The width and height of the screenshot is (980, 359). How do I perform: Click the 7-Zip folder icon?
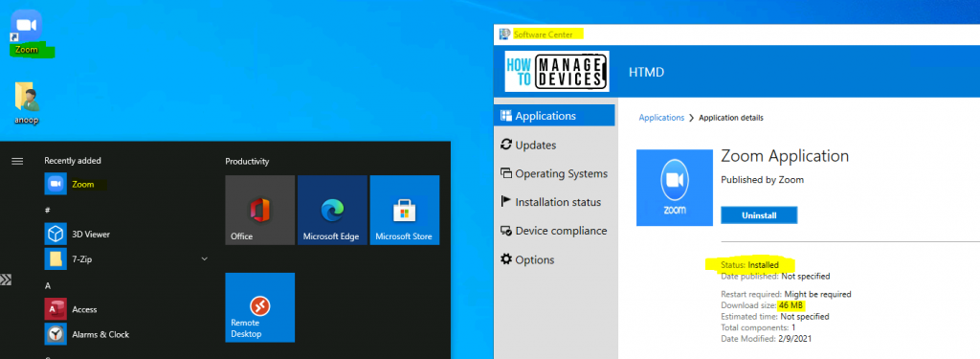[56, 258]
